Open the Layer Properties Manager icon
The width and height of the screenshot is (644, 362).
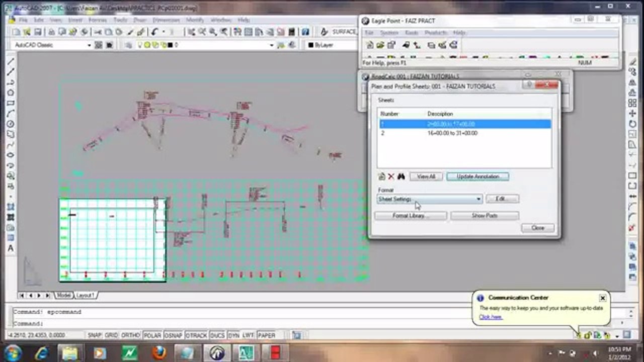point(129,45)
